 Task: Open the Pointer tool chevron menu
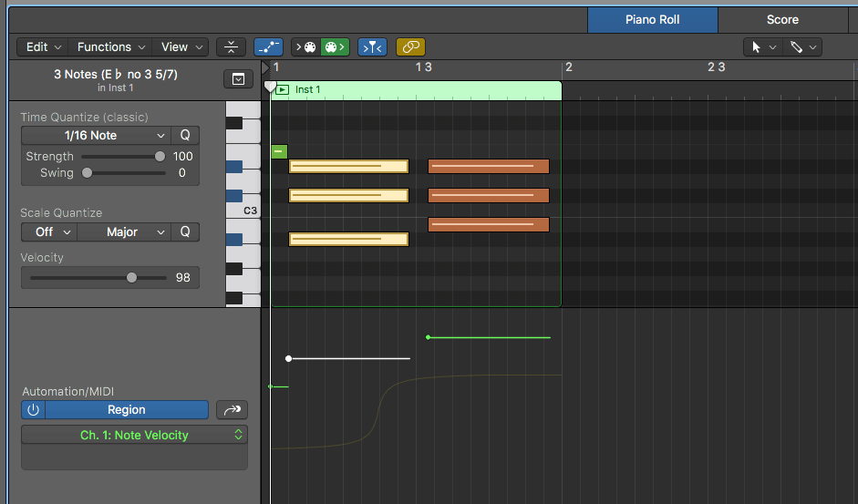(772, 47)
